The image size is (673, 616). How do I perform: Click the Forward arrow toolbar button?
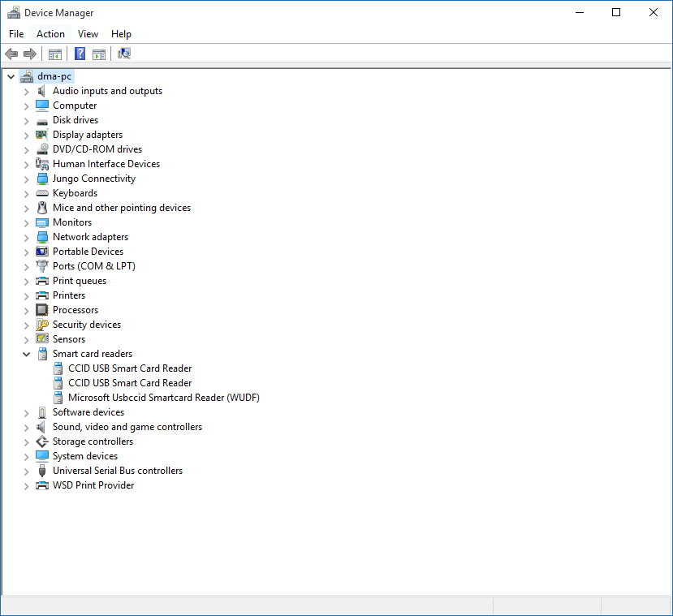pos(29,54)
